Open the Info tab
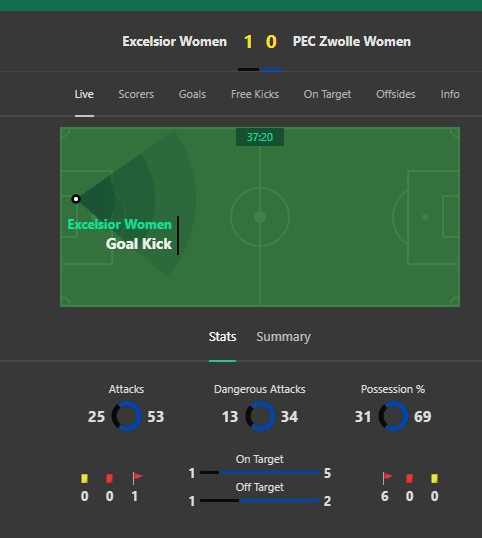 point(450,94)
